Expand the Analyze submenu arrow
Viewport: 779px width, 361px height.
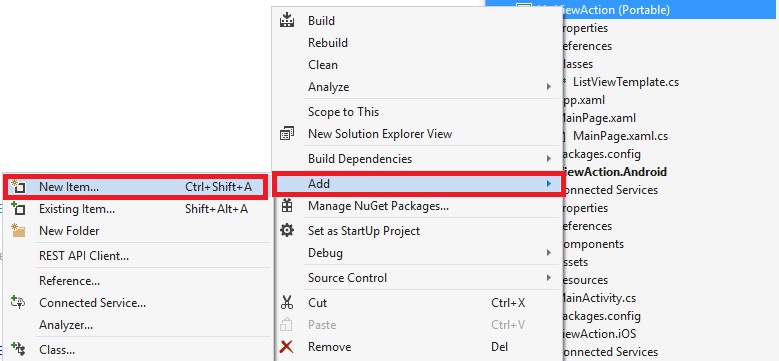click(x=549, y=87)
